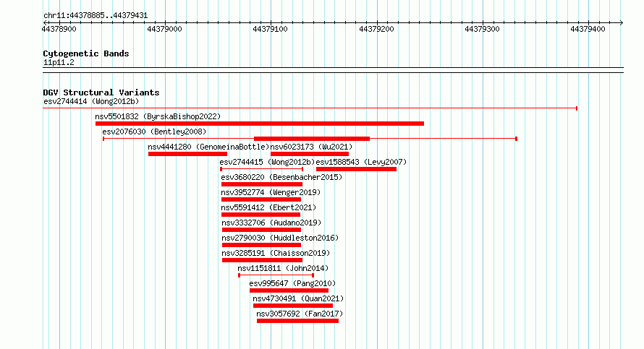The height and width of the screenshot is (349, 644).
Task: Click ruler position 44379000
Action: 165,29
